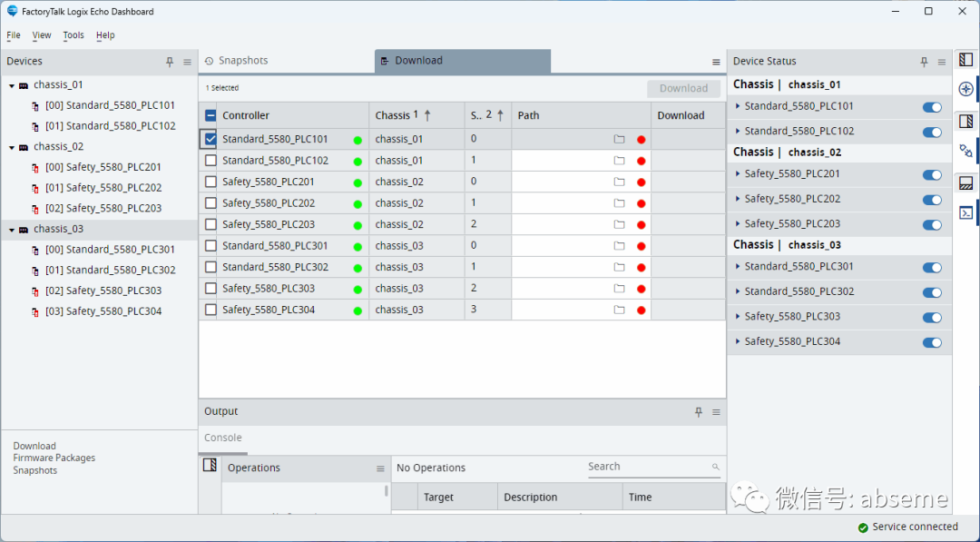Click the connection link icon in right sidebar
This screenshot has height=542, width=980.
[x=965, y=151]
